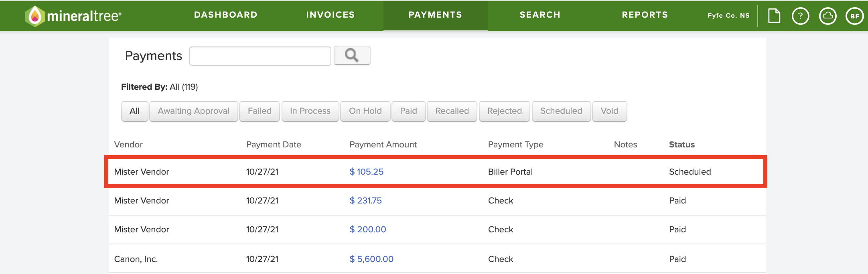The width and height of the screenshot is (868, 274).
Task: Select Mister Vendor in $ 231.75 row
Action: pos(142,201)
